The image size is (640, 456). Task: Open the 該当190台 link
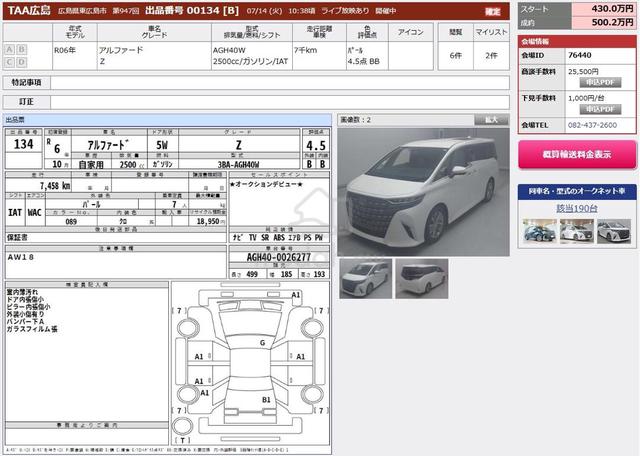pos(577,208)
